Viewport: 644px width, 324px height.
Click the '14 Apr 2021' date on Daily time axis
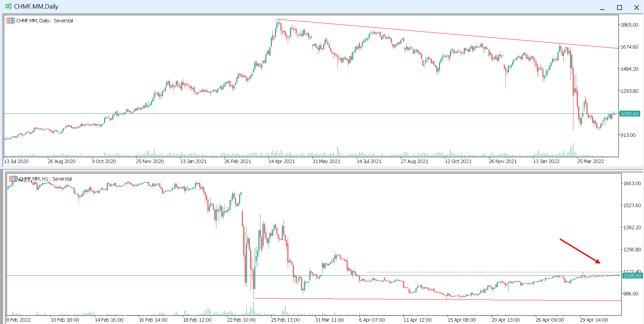(282, 161)
